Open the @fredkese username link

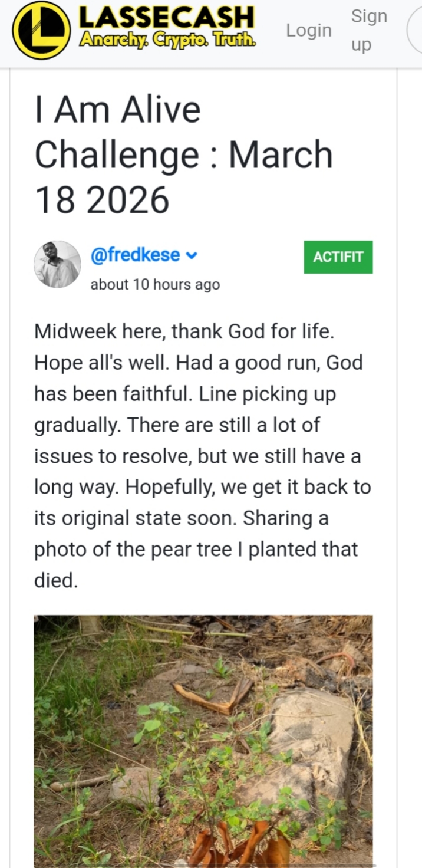135,255
